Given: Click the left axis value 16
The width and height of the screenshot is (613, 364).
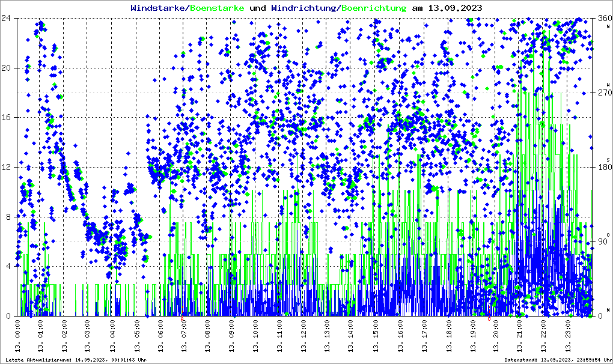Looking at the screenshot, I should (x=7, y=118).
